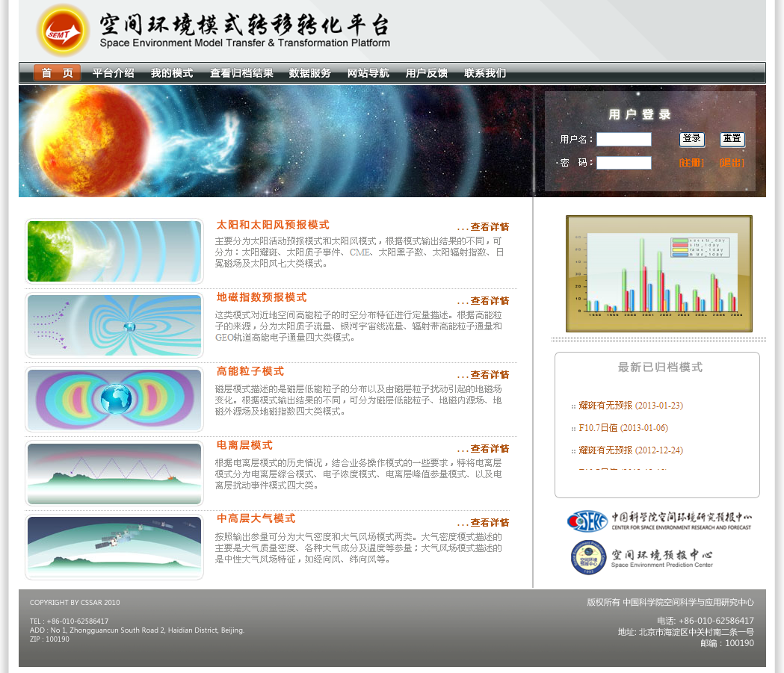Open the 中高层大气模式 satellite thumbnail
This screenshot has width=784, height=673.
click(114, 547)
